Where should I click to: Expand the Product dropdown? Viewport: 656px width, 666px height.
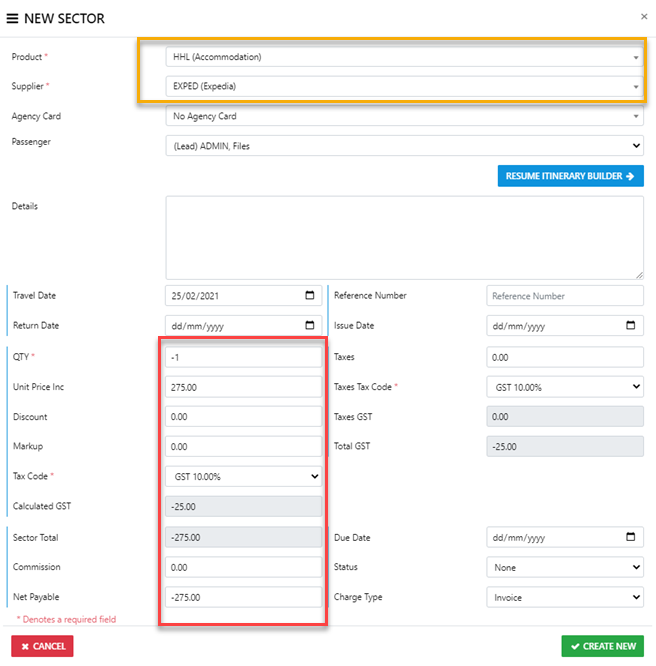[404, 57]
